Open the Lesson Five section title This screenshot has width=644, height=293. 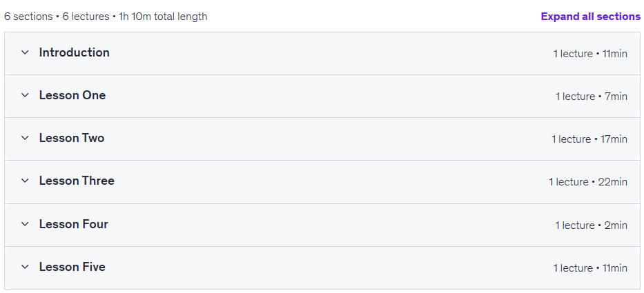[x=72, y=267]
